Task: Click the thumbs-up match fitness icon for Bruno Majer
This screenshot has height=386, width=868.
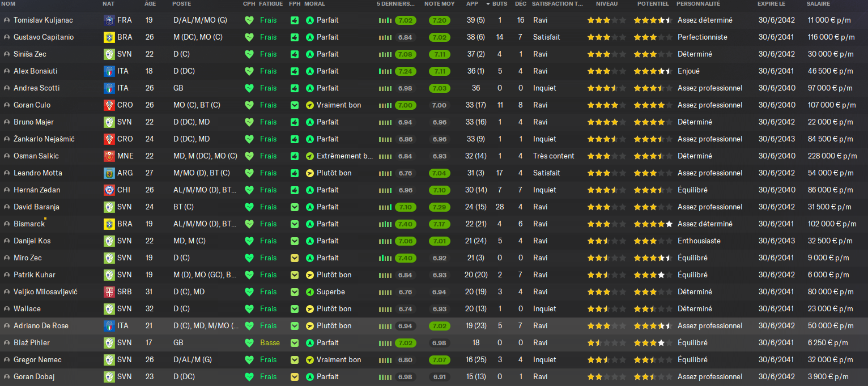Action: point(295,122)
